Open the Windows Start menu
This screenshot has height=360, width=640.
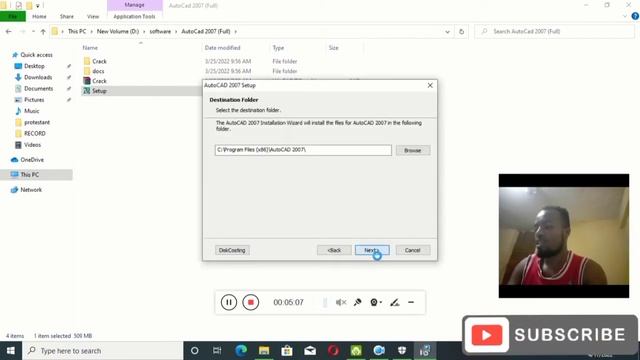(x=11, y=351)
